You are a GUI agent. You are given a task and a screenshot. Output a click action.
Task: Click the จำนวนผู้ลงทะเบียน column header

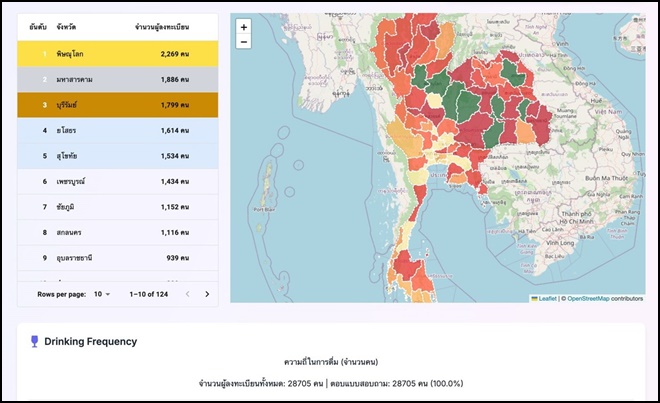(x=162, y=23)
